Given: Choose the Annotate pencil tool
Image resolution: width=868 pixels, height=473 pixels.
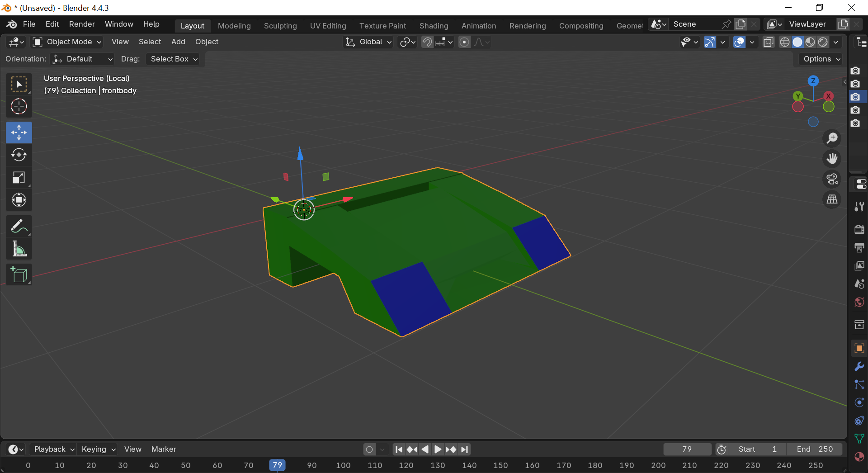Looking at the screenshot, I should click(19, 226).
